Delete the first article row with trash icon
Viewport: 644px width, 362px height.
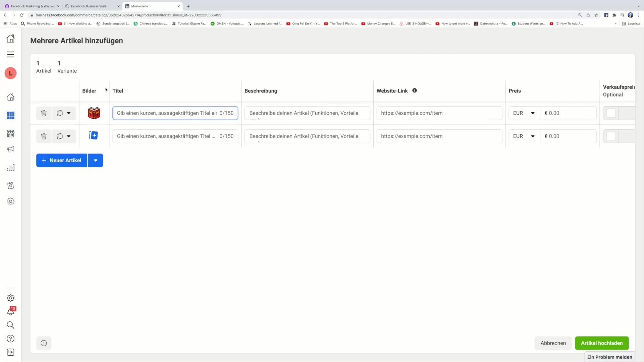[44, 113]
